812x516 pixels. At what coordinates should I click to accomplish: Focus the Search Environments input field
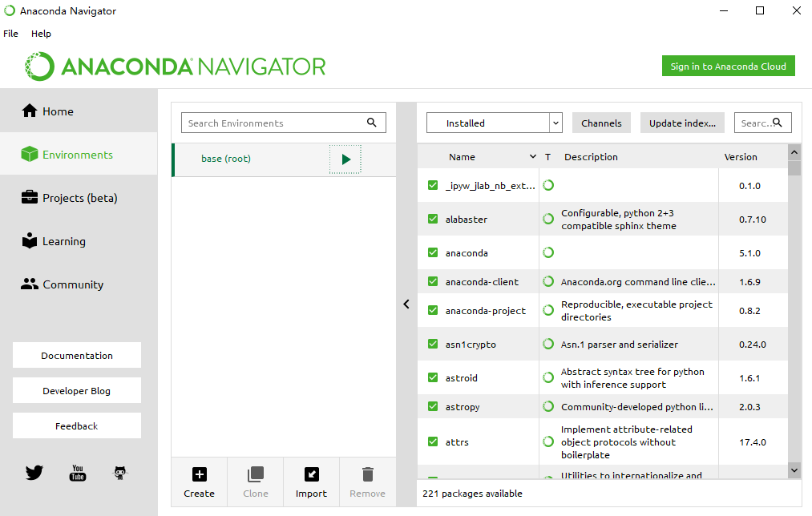point(284,123)
